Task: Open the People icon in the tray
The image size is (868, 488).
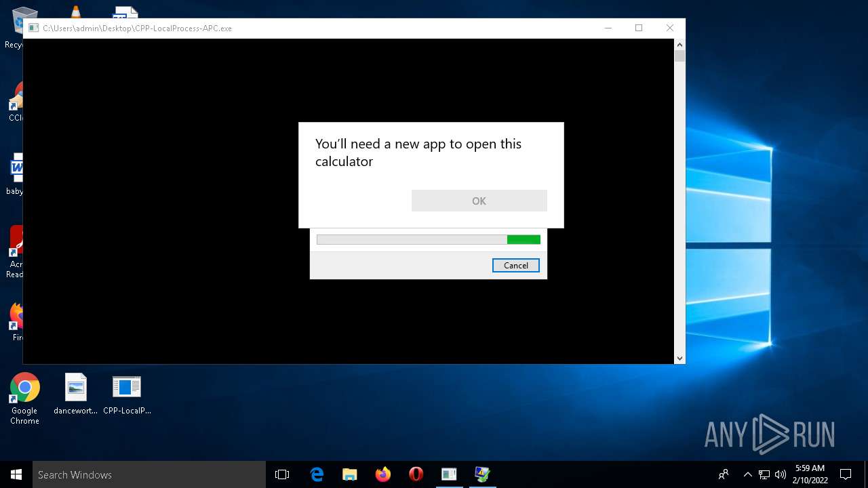Action: (x=724, y=474)
